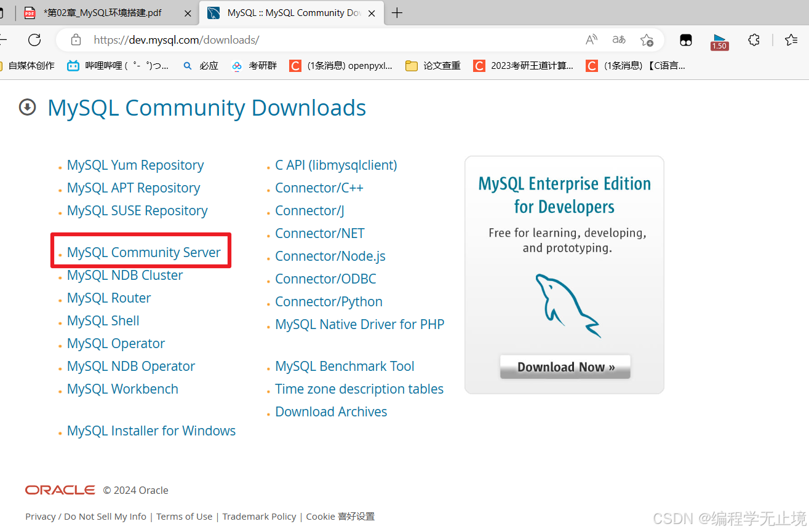Open the black extension icon in toolbar
Screen dimensions: 809x532
[x=686, y=40]
